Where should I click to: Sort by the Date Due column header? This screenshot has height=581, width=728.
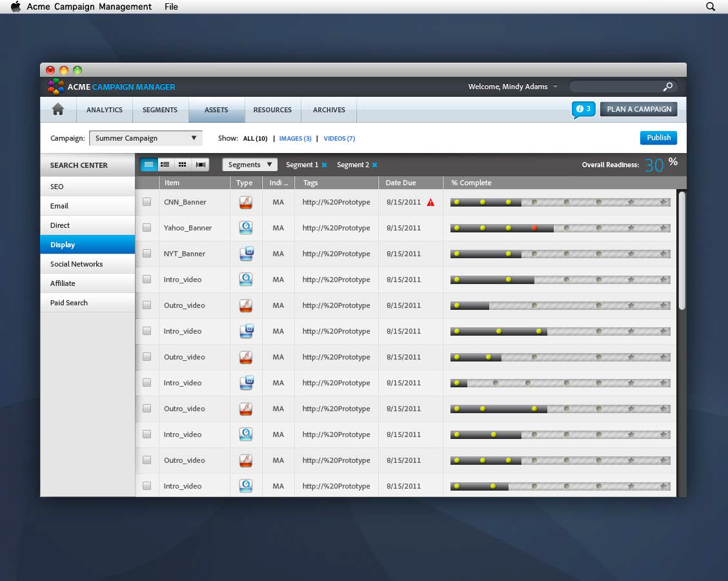pyautogui.click(x=410, y=183)
